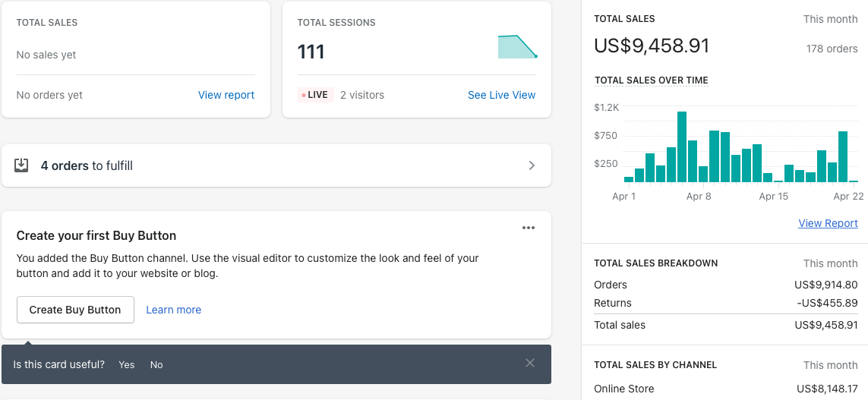868x400 pixels.
Task: Dismiss the card feedback bar with X
Action: click(x=530, y=364)
